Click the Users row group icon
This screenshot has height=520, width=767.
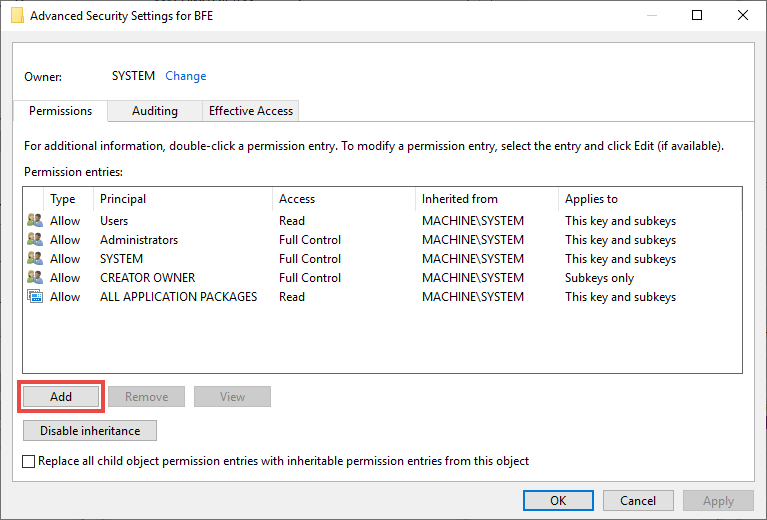35,220
